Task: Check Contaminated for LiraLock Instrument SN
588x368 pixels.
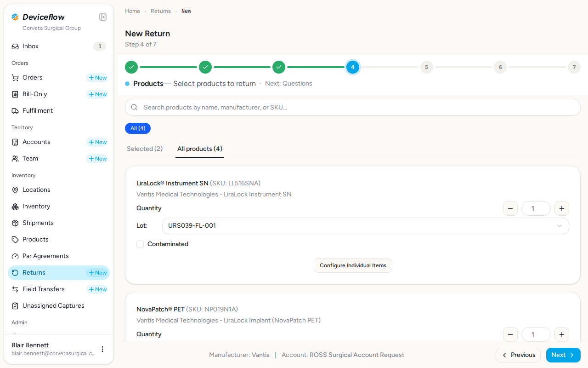Action: [140, 244]
